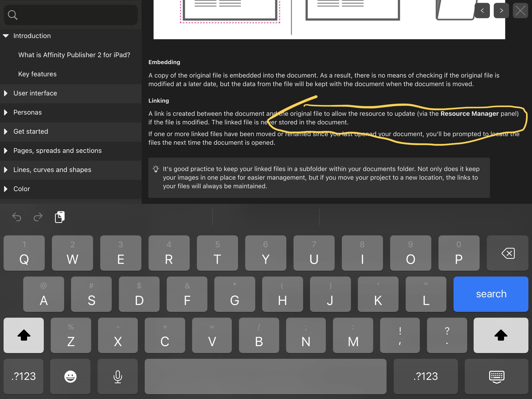Tap the E key
This screenshot has width=532, height=399.
point(121,253)
